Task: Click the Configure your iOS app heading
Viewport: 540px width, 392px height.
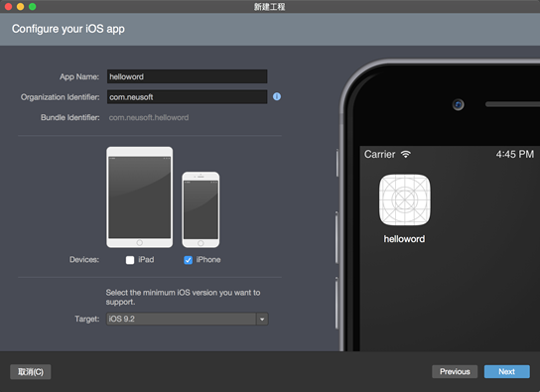Action: click(68, 29)
